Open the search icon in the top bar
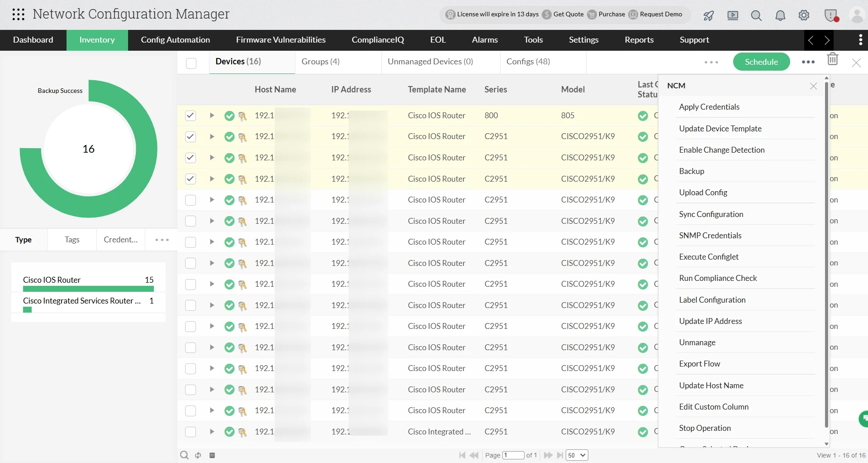Viewport: 868px width, 463px height. [756, 15]
